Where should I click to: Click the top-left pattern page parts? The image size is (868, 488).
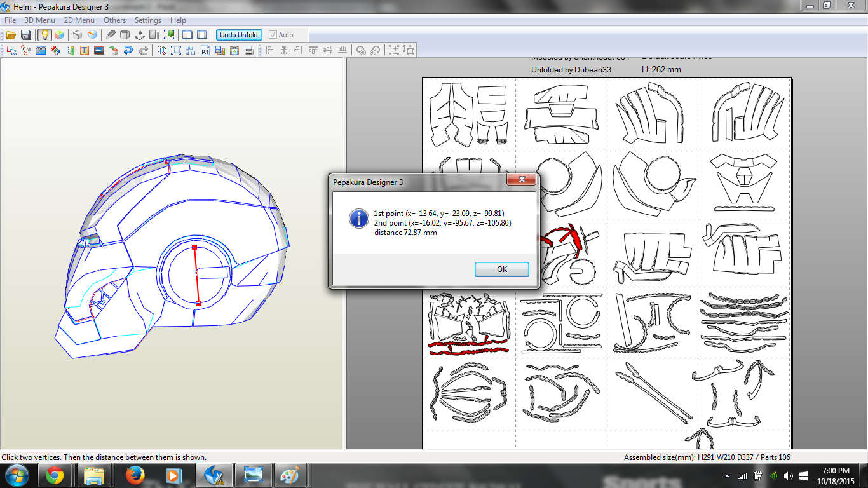pos(469,114)
